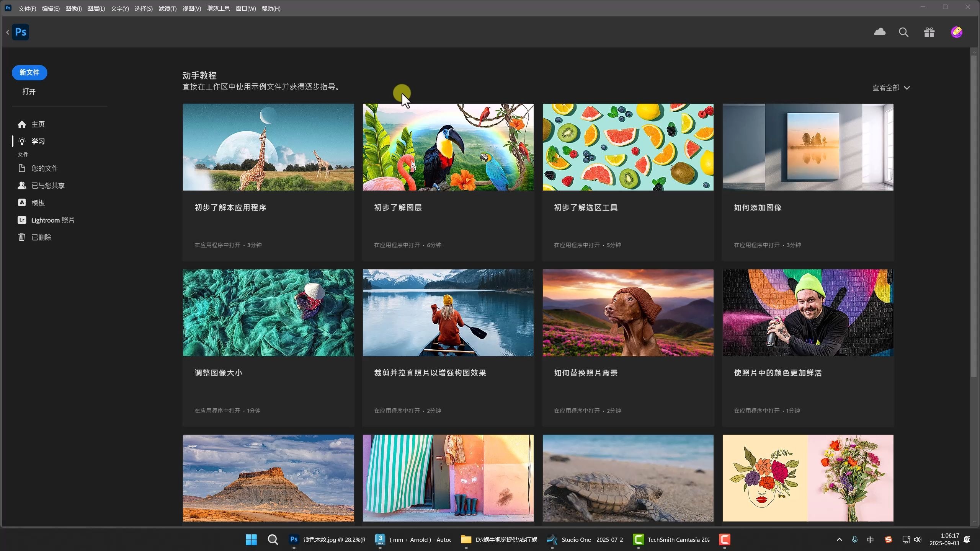Click the graffiti artist thumbnail
Image resolution: width=980 pixels, height=551 pixels.
808,313
